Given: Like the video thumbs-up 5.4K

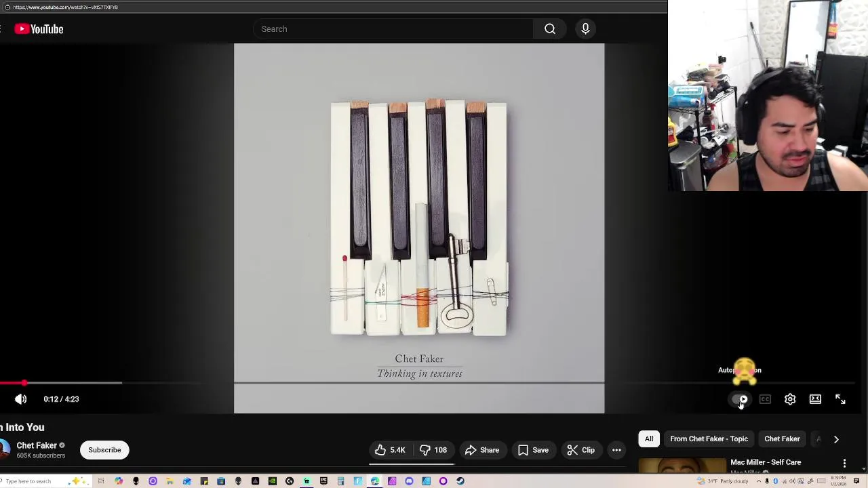Looking at the screenshot, I should 390,450.
